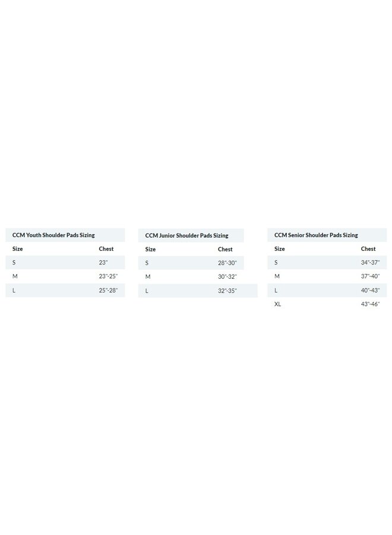Select the 23"-25" chest measurement cell
Viewport: 392px width, 535px height.
[x=108, y=276]
